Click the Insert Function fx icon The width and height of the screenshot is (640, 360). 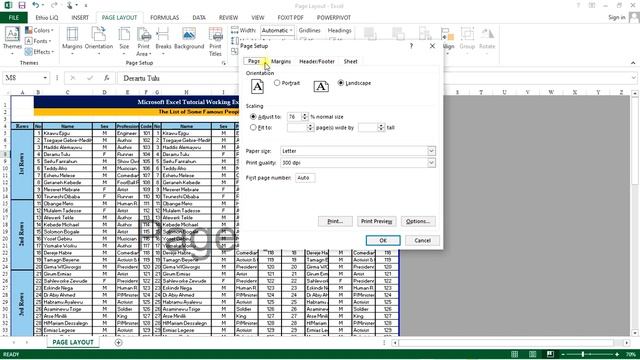click(107, 78)
